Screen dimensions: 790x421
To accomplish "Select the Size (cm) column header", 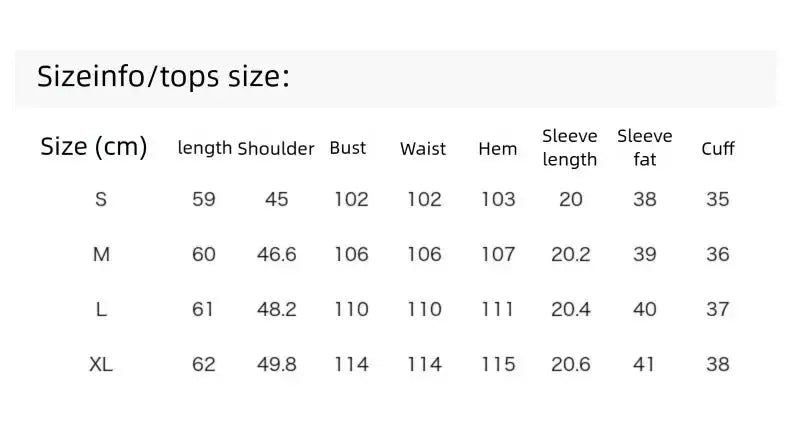I will [94, 147].
